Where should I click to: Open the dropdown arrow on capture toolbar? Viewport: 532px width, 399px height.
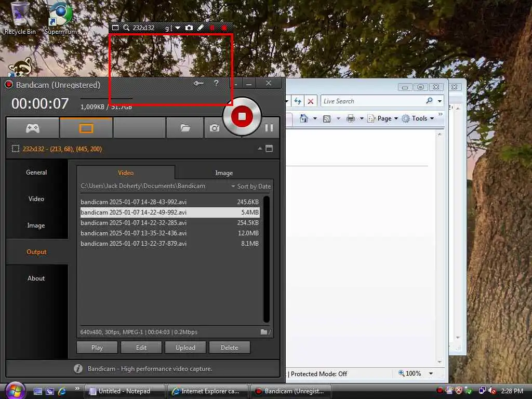pyautogui.click(x=178, y=28)
